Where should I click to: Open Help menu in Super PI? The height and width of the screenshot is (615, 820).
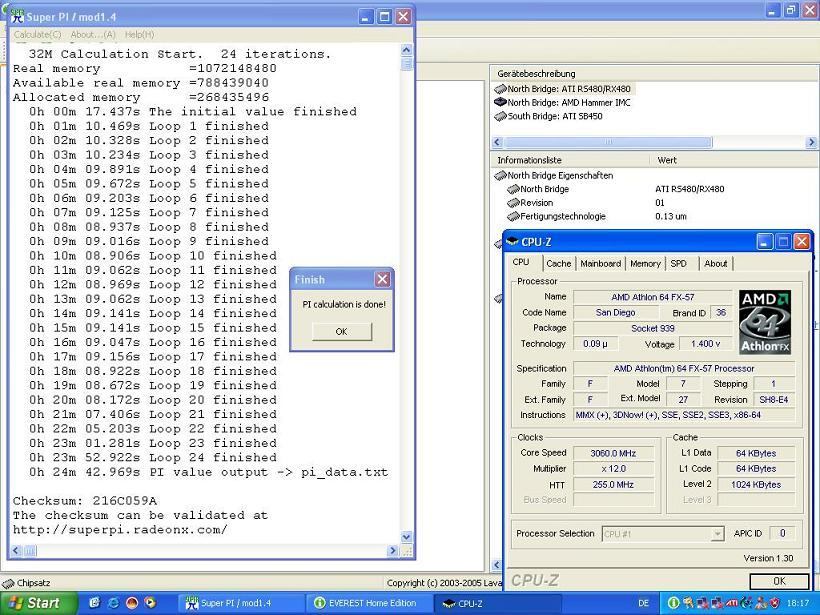(x=140, y=35)
